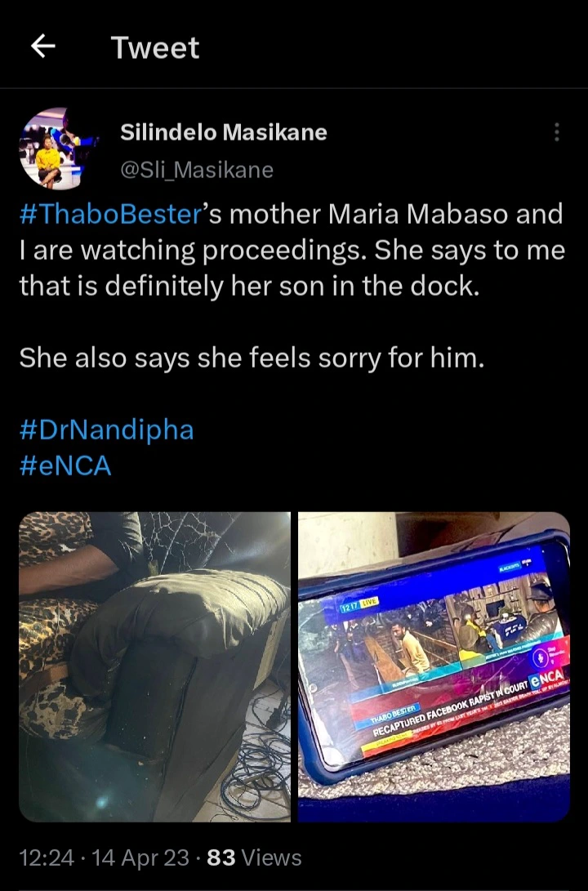The image size is (588, 891).
Task: Open the #DrNandipha hashtag
Action: (x=107, y=430)
